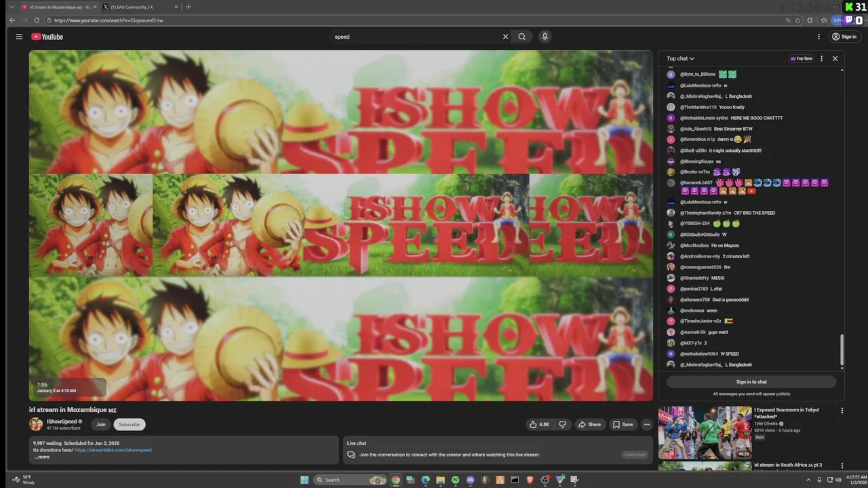The width and height of the screenshot is (868, 488).
Task: Select chat message 'CR7 BRO THE SPEED'
Action: [754, 213]
